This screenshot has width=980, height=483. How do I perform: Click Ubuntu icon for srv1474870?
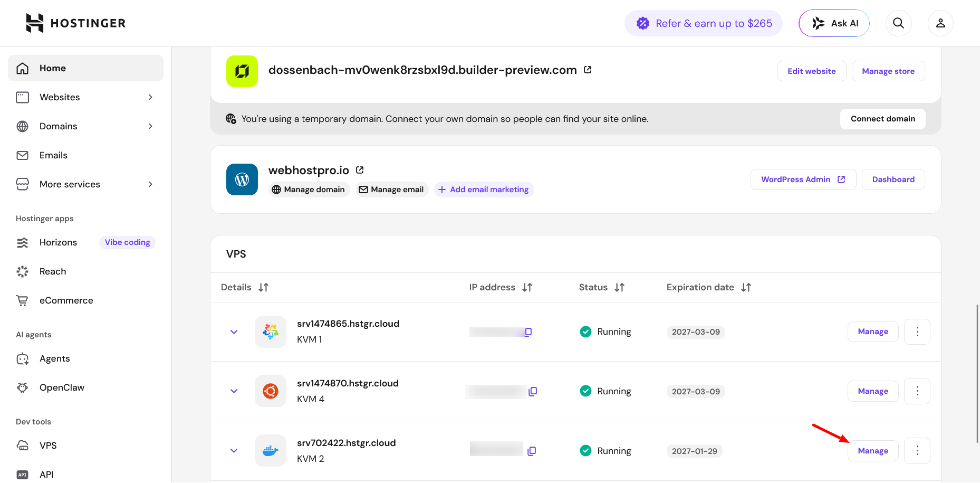271,391
